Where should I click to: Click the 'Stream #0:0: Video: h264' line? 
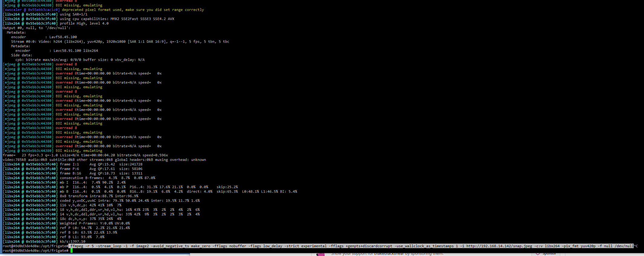[x=120, y=42]
